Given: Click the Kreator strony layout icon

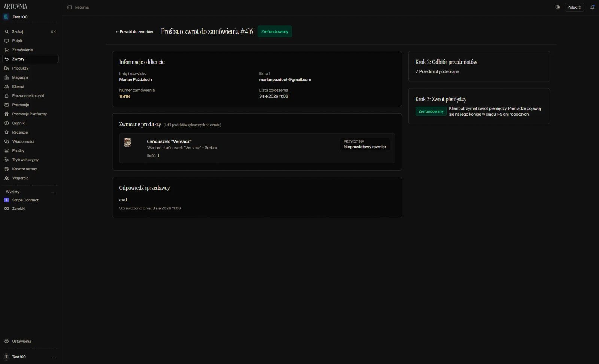Looking at the screenshot, I should click(6, 169).
